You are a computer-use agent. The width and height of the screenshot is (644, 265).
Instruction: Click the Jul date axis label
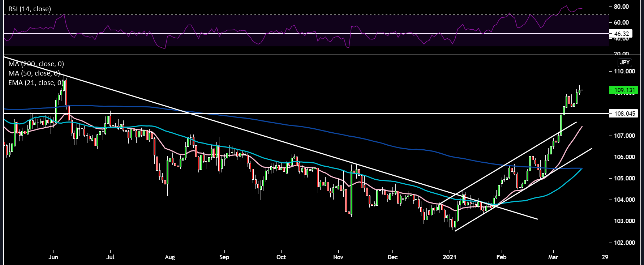(110, 257)
